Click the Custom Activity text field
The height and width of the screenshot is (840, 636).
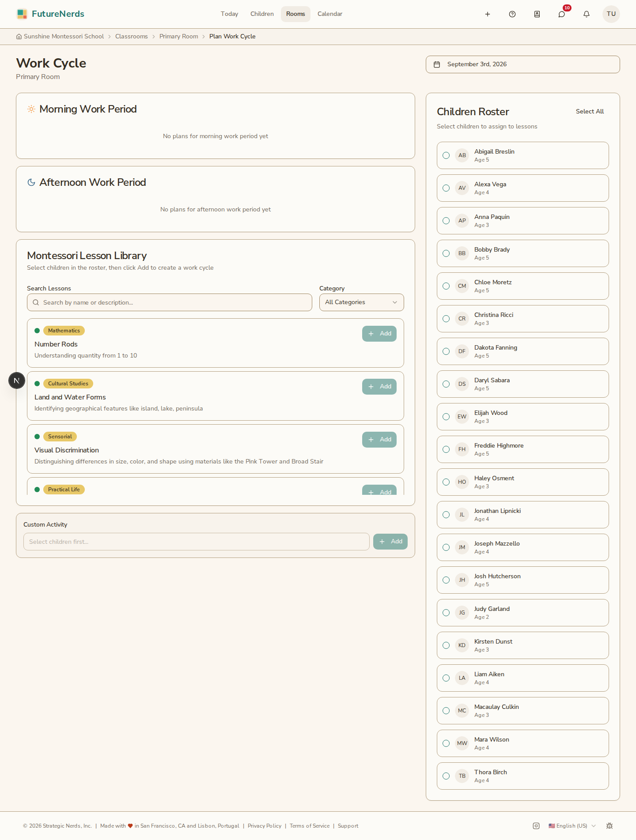[197, 542]
